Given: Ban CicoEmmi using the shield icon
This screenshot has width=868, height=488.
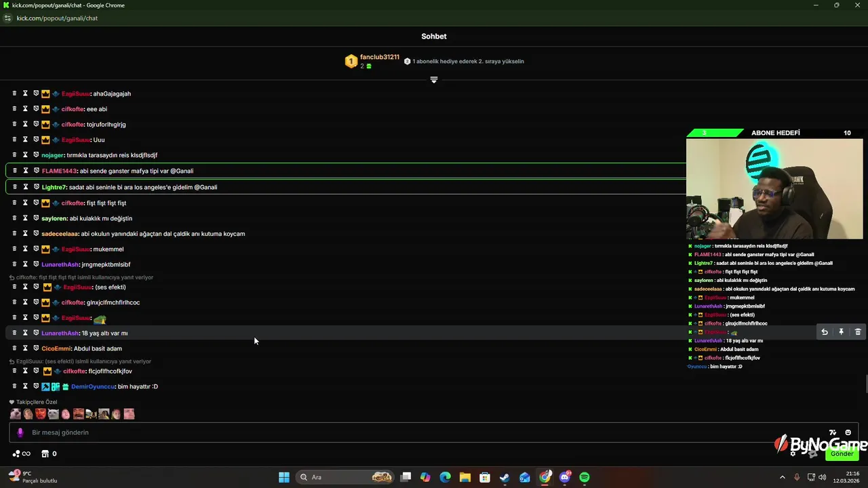Looking at the screenshot, I should [36, 348].
